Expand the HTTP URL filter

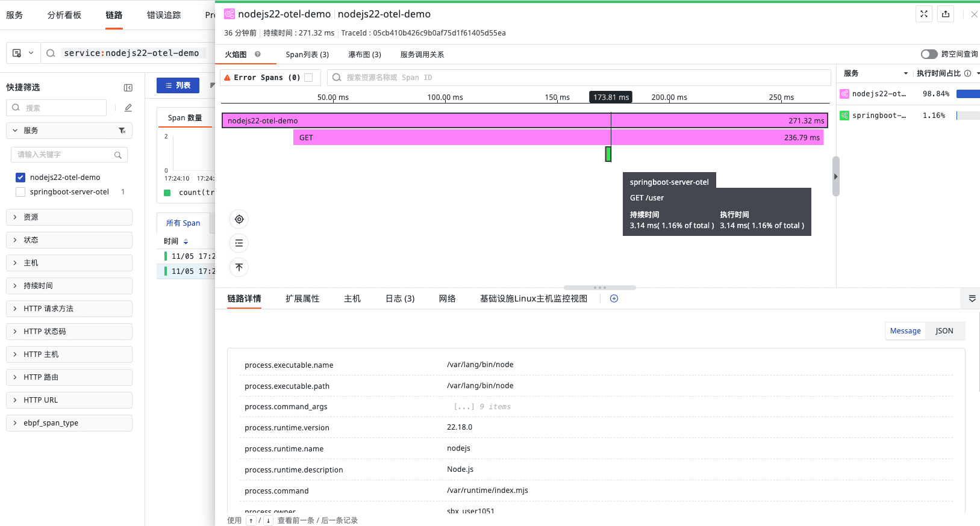(69, 400)
